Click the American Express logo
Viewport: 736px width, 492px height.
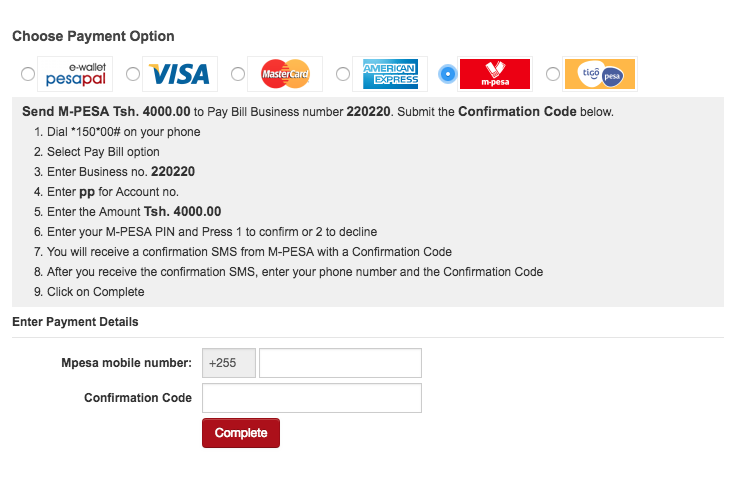(x=390, y=74)
